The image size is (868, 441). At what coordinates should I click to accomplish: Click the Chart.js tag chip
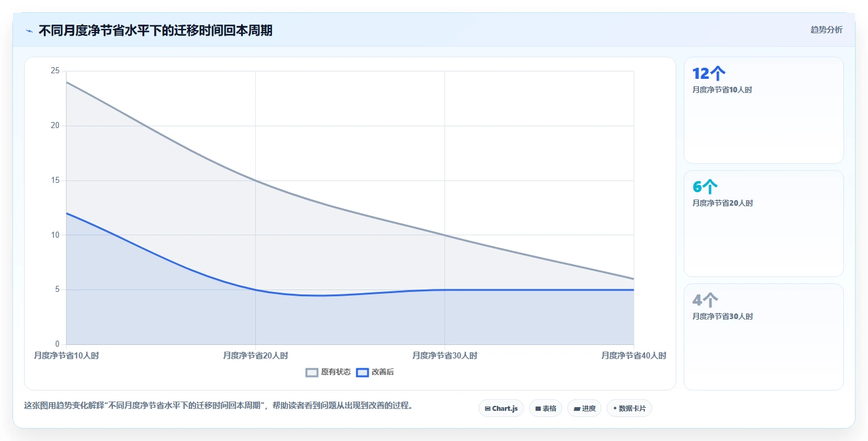501,408
